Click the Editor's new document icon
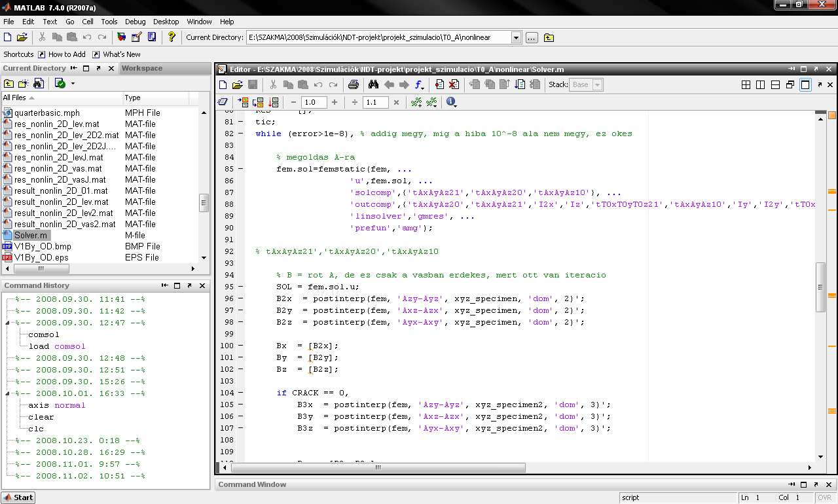The image size is (838, 504). pos(223,84)
